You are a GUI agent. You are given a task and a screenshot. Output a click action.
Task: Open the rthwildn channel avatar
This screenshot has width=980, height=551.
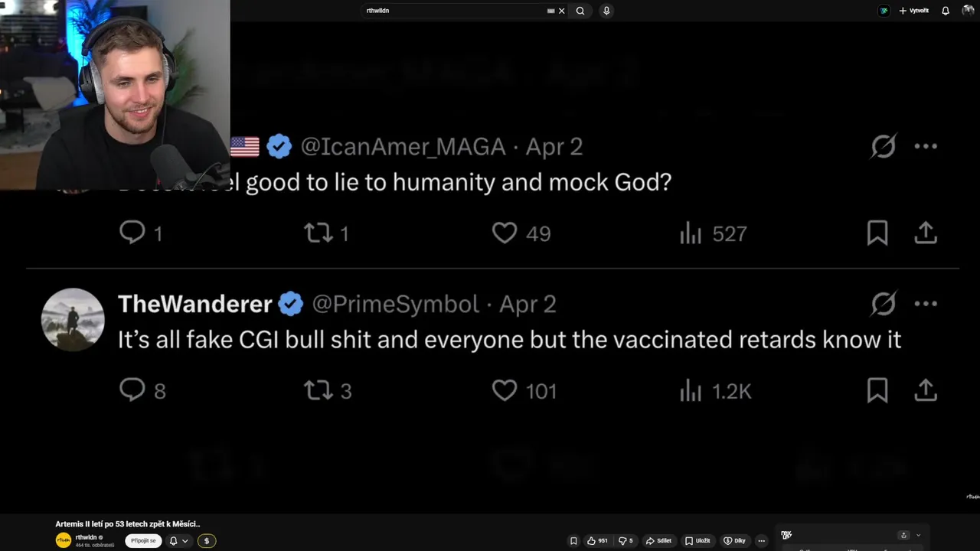(64, 540)
